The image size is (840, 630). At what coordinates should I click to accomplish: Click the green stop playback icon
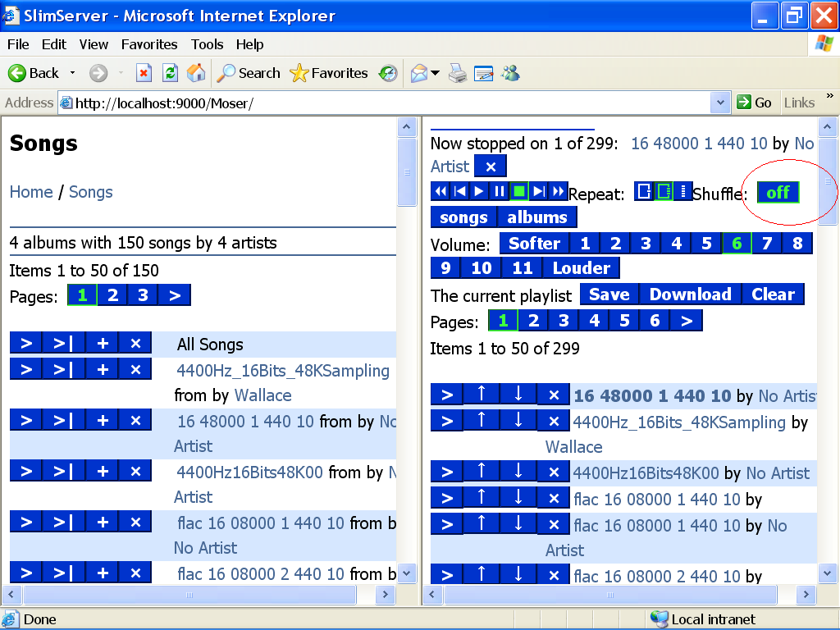(518, 191)
